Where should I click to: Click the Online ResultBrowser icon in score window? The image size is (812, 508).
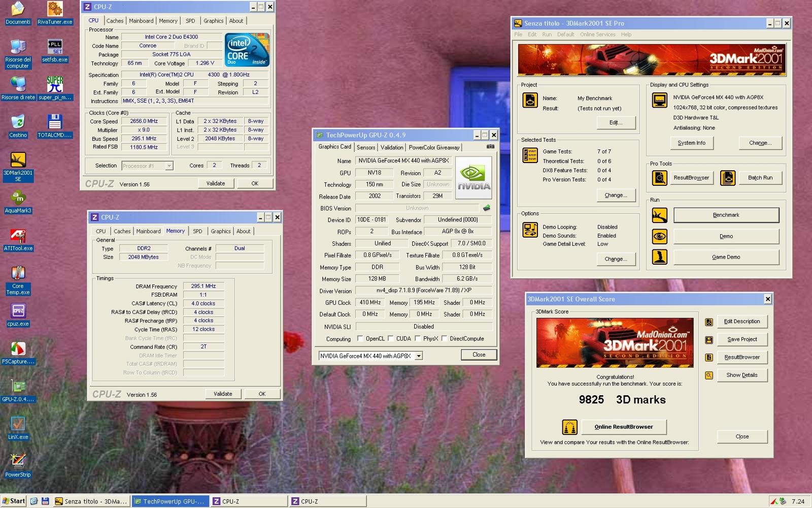tap(569, 427)
